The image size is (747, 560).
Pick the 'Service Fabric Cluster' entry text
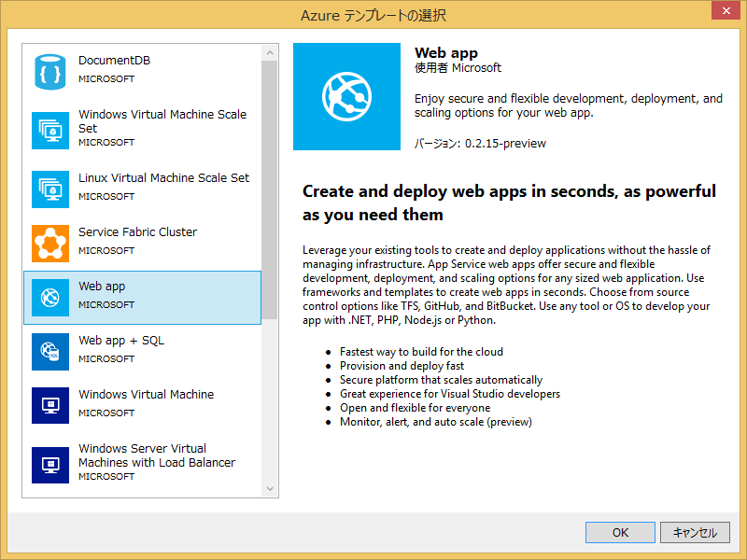pos(137,231)
